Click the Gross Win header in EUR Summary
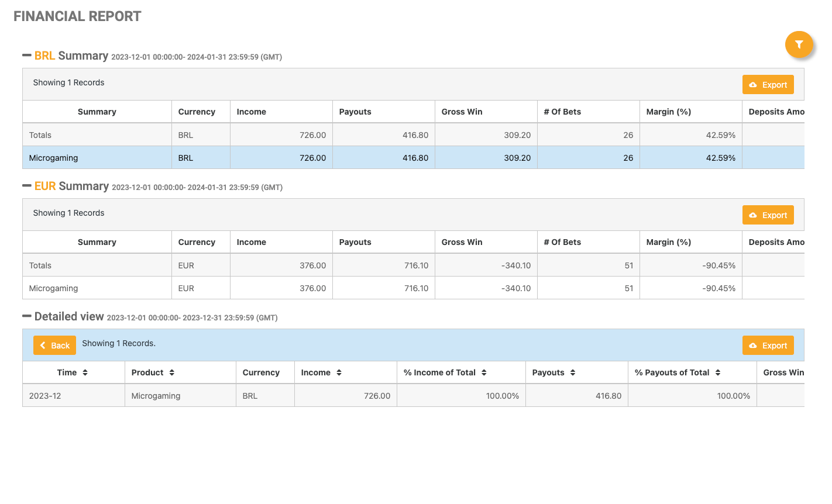This screenshot has width=832, height=504. (462, 242)
